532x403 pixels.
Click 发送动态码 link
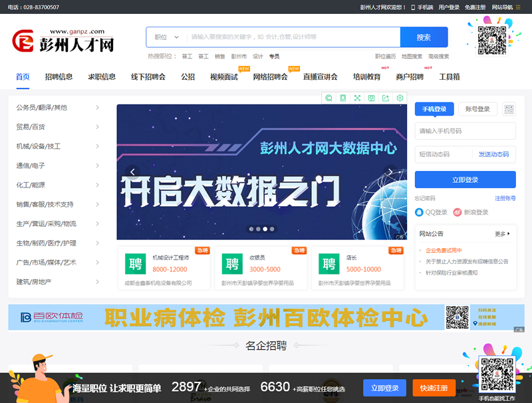pos(493,154)
